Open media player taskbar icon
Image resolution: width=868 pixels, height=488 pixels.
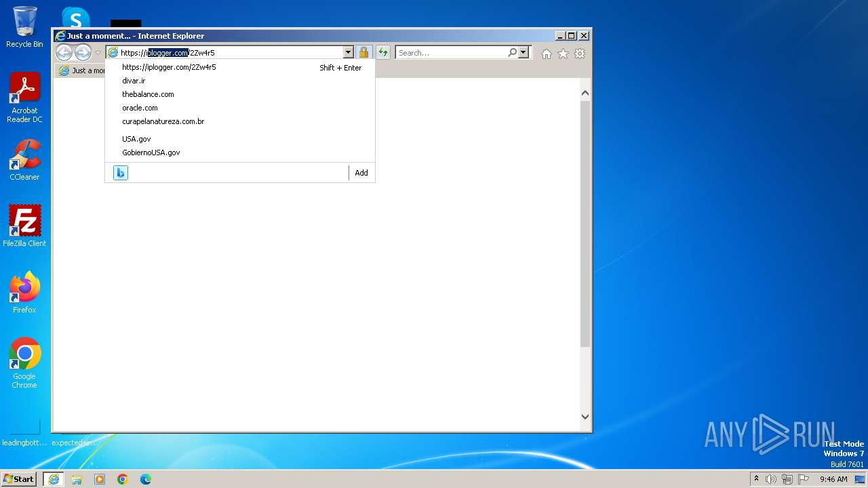click(100, 479)
